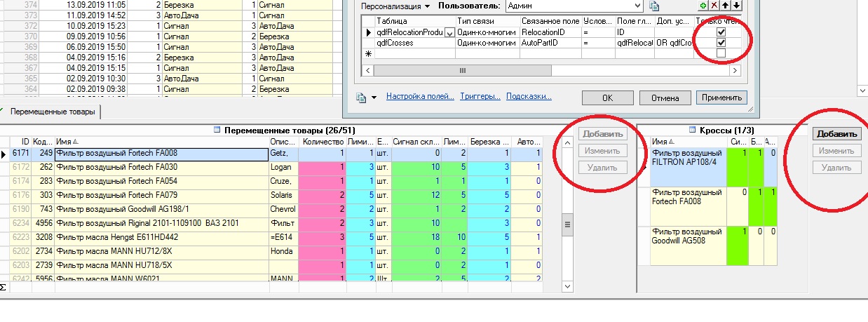
Task: Check the read-only box in new row
Action: pyautogui.click(x=721, y=53)
